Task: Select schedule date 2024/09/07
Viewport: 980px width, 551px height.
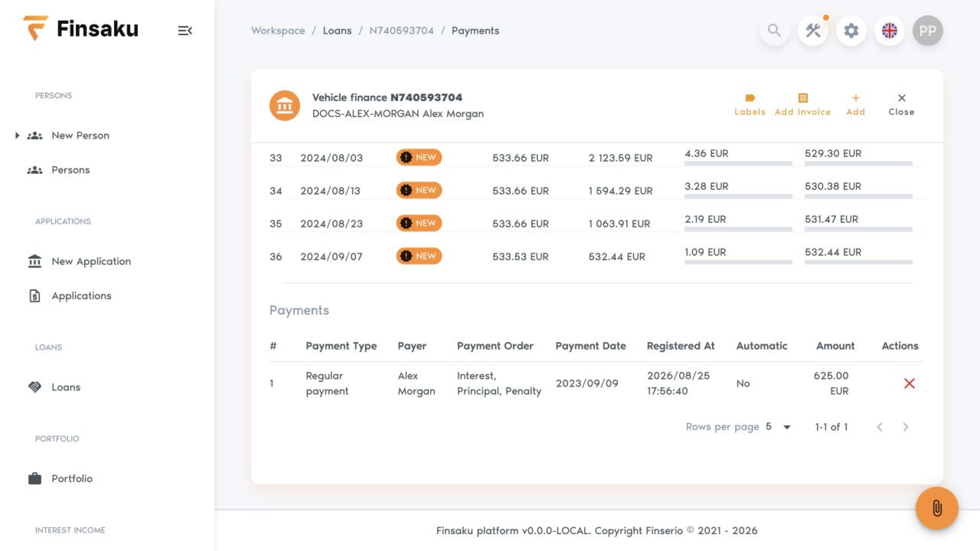Action: click(x=332, y=256)
